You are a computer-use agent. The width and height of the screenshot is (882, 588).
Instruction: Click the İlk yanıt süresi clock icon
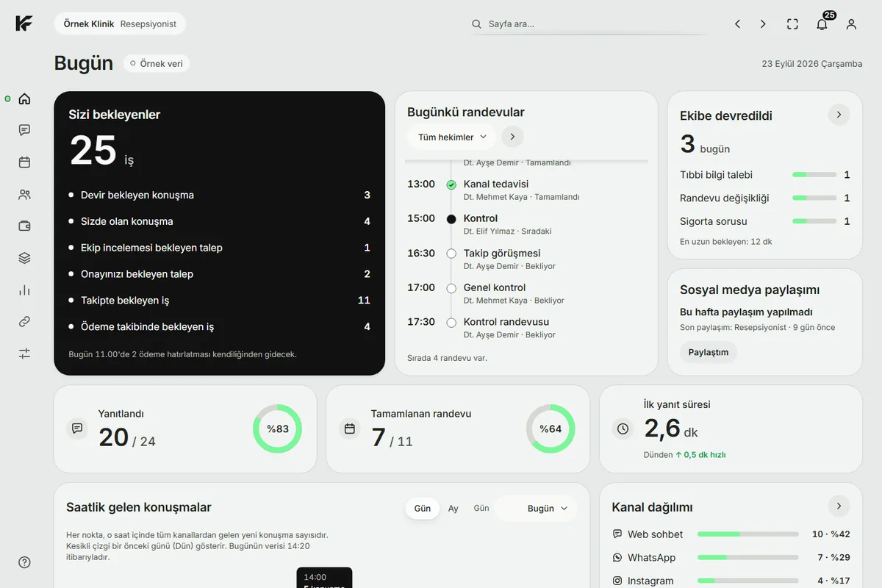pos(623,429)
